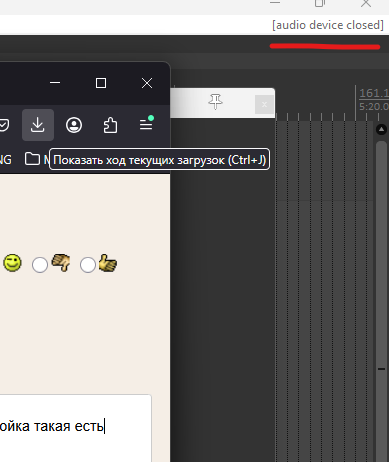
Task: Click the vertical zoom minus control near scrollbar
Action: point(381,369)
